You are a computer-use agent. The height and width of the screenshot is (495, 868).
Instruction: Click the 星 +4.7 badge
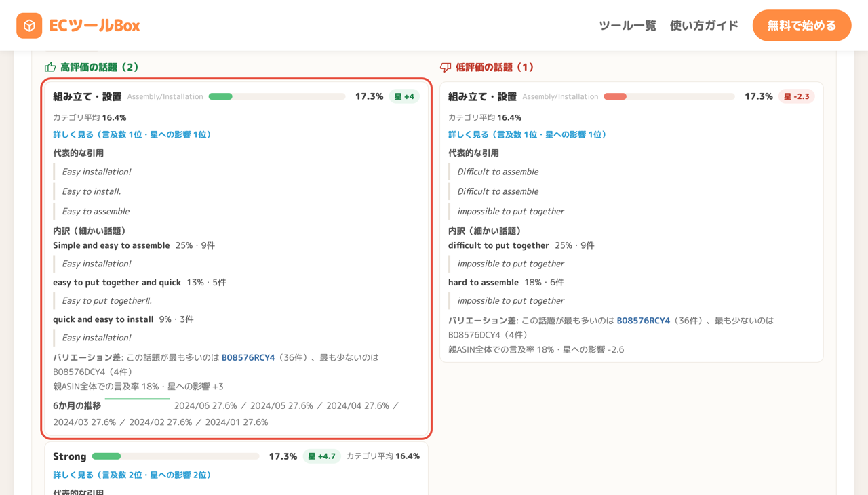click(x=322, y=456)
